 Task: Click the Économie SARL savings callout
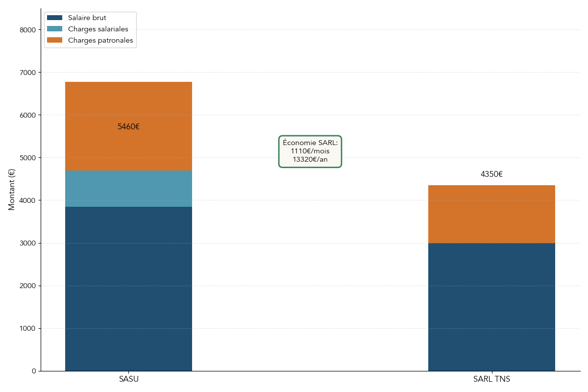point(311,151)
